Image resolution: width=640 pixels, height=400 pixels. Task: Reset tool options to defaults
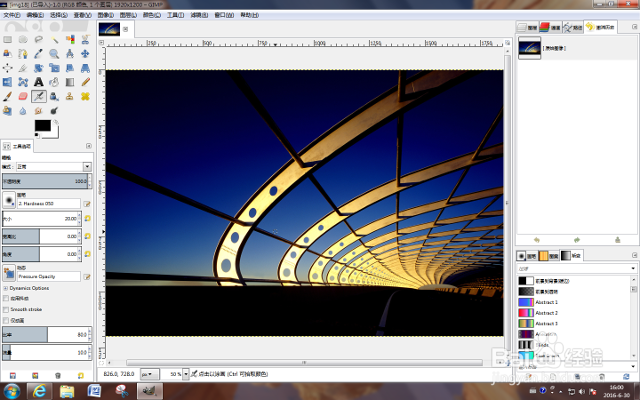(81, 376)
